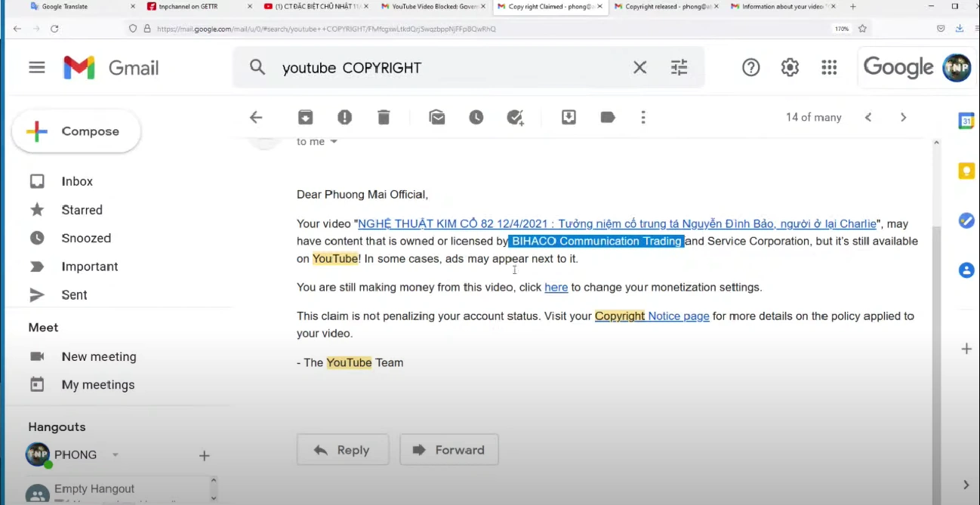Start a new Hangouts conversation plus
Screen dimensions: 980x505
[x=204, y=455]
